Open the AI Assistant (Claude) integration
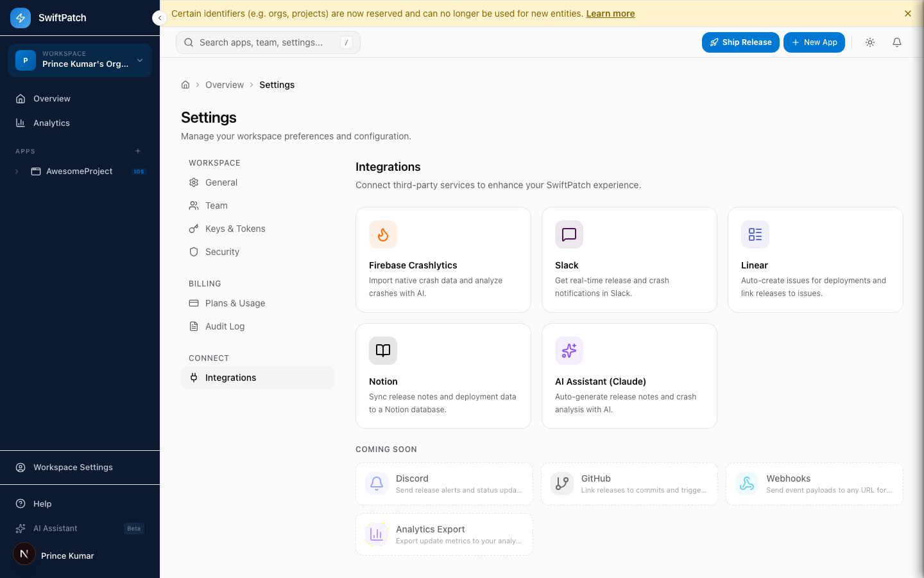 pos(629,376)
